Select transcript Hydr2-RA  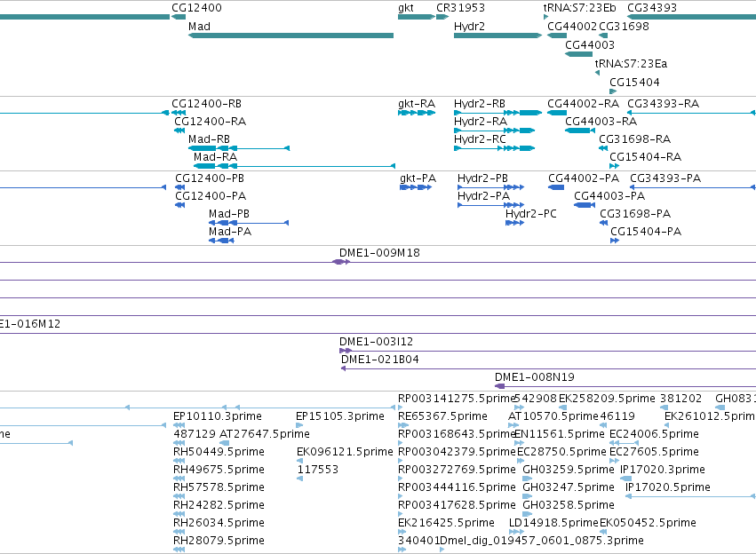(481, 122)
